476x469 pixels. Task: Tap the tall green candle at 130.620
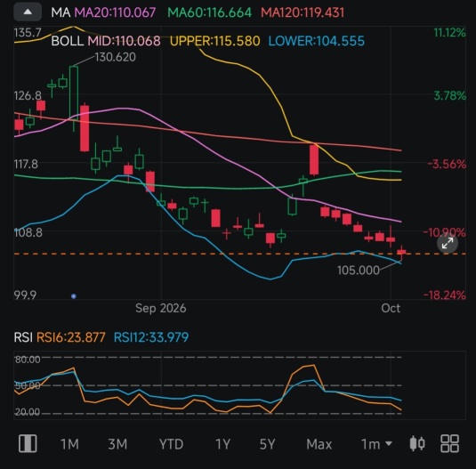[74, 99]
